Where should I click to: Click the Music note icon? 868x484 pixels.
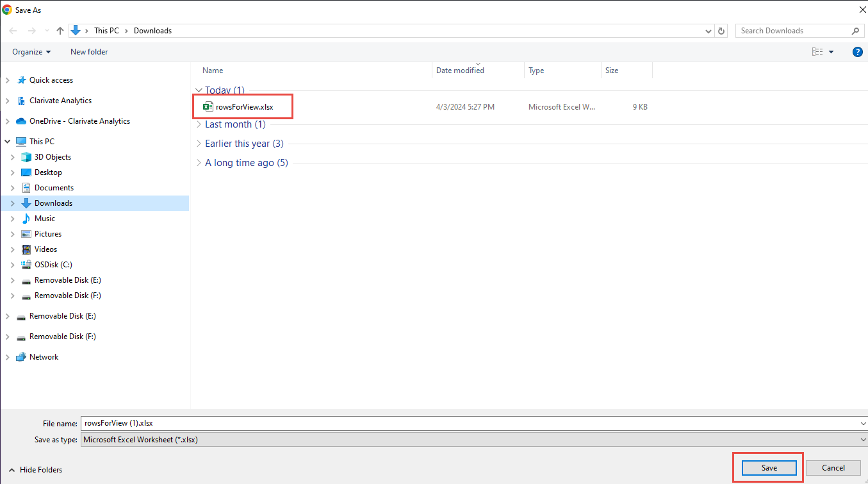pyautogui.click(x=26, y=219)
